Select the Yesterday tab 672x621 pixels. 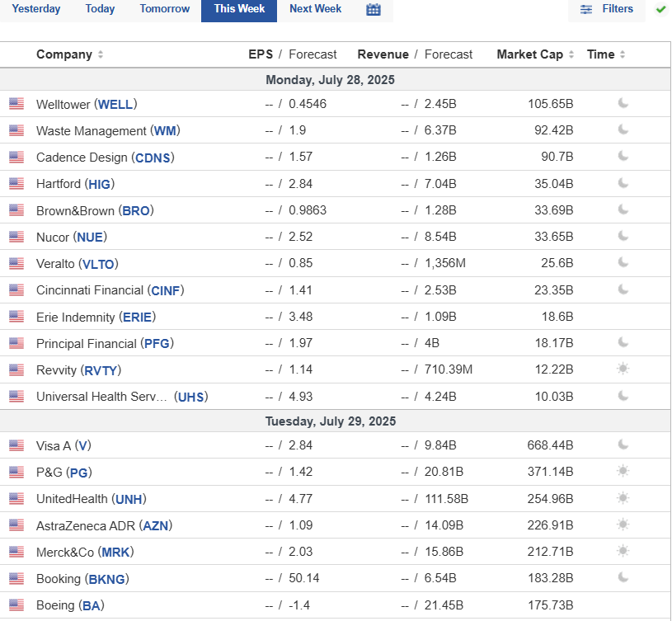click(x=36, y=9)
